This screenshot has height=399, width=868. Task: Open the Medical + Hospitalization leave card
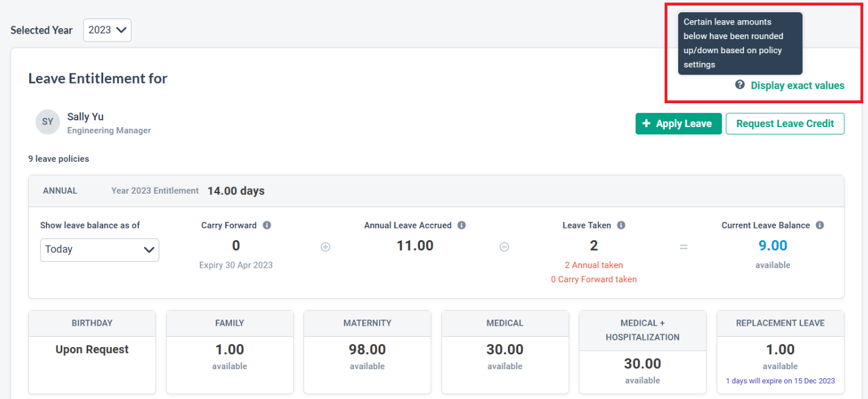(643, 352)
